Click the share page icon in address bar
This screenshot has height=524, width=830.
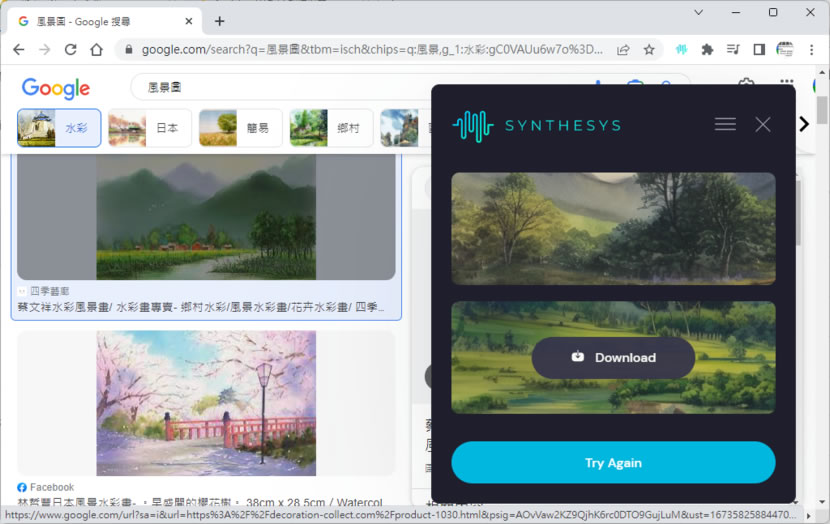623,49
